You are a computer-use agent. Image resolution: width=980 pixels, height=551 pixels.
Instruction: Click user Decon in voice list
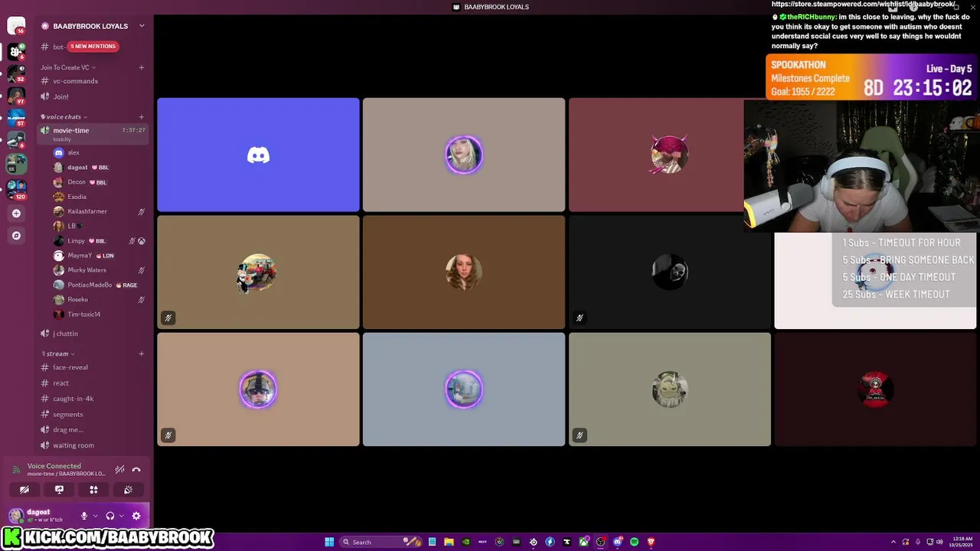click(100, 182)
